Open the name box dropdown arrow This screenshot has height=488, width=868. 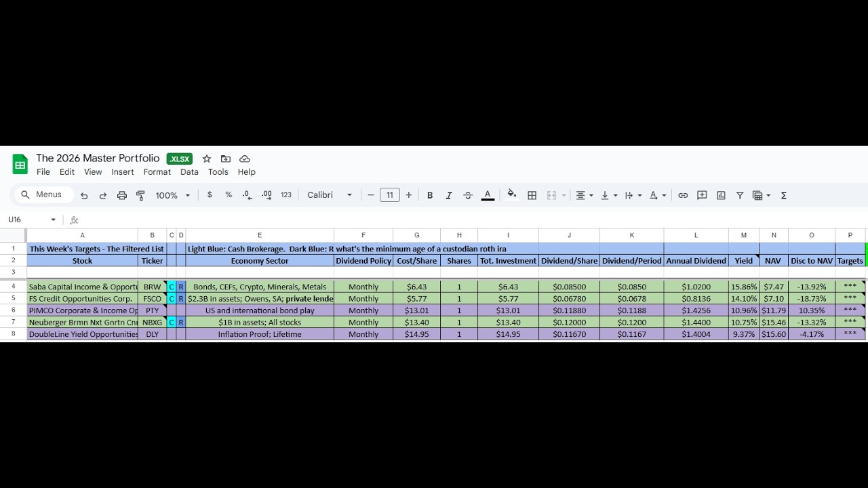(x=54, y=220)
